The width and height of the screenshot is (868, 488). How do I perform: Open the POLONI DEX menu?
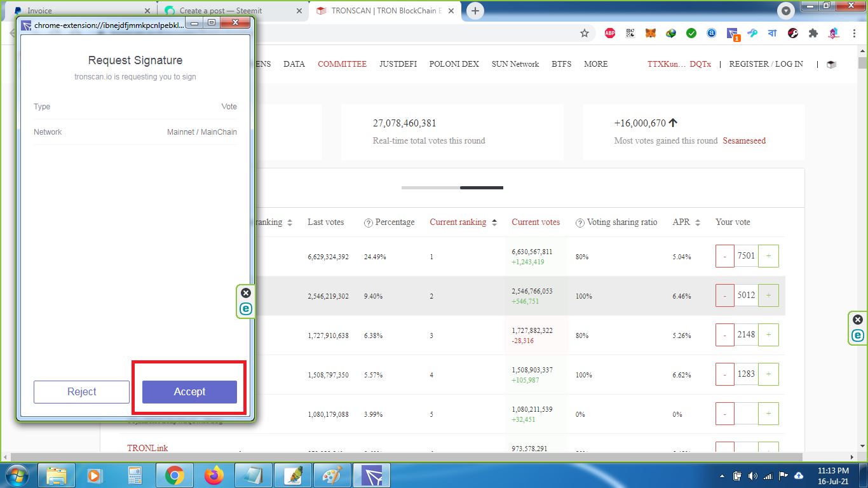coord(454,64)
